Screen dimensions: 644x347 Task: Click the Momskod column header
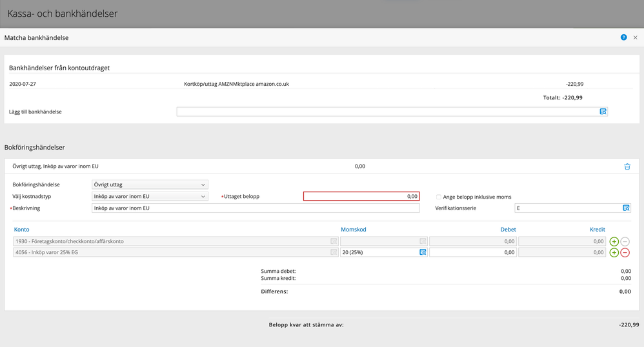[353, 230]
